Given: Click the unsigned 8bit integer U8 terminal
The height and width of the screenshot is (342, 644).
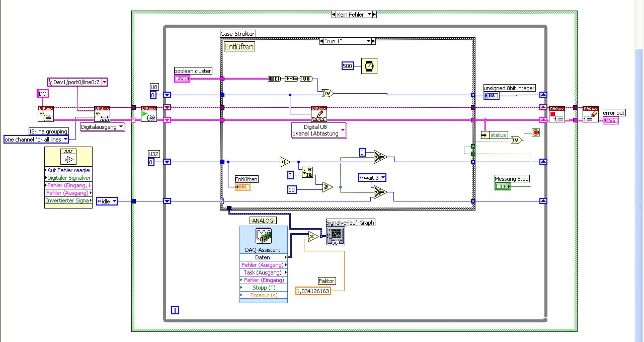Looking at the screenshot, I should pyautogui.click(x=492, y=96).
